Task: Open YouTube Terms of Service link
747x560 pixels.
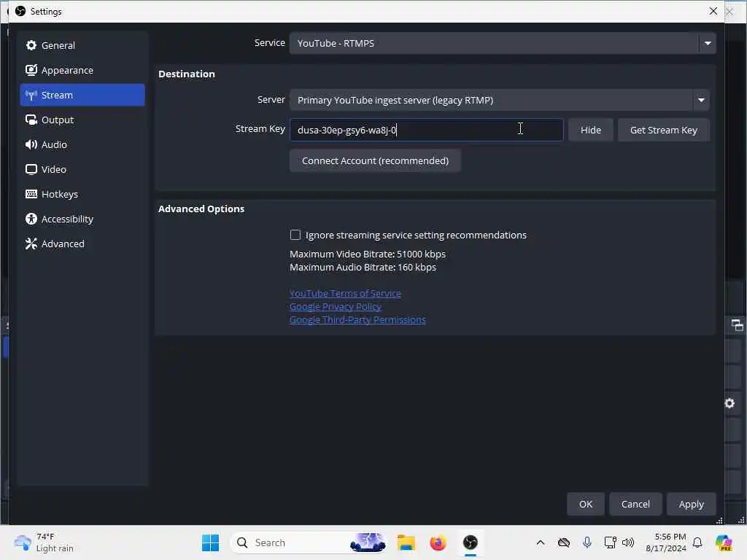Action: point(345,293)
